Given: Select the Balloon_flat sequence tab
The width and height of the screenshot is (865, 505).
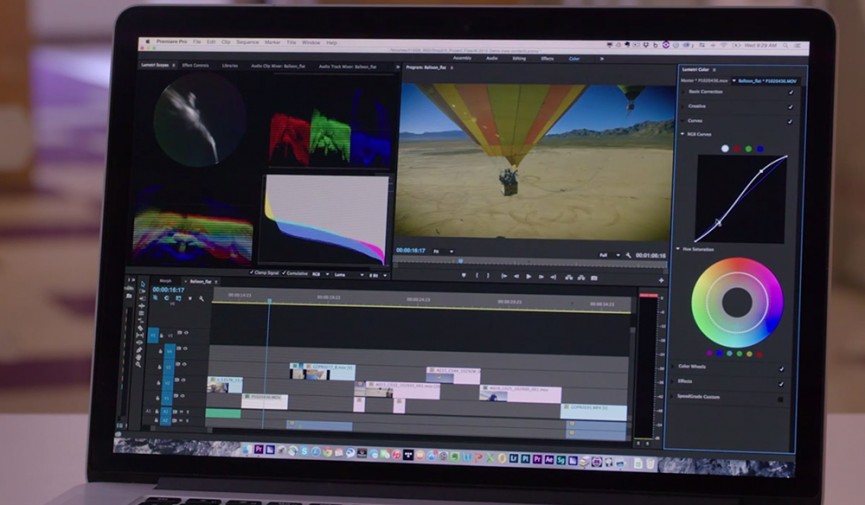Looking at the screenshot, I should click(x=200, y=281).
